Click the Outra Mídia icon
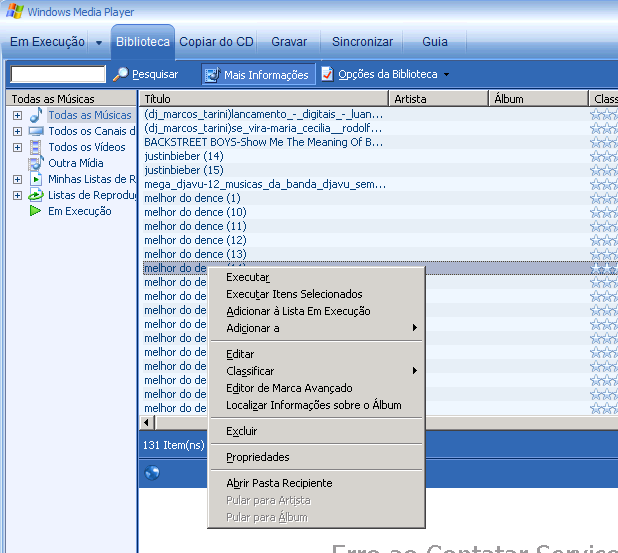Screen dimensions: 618x553 [36, 163]
